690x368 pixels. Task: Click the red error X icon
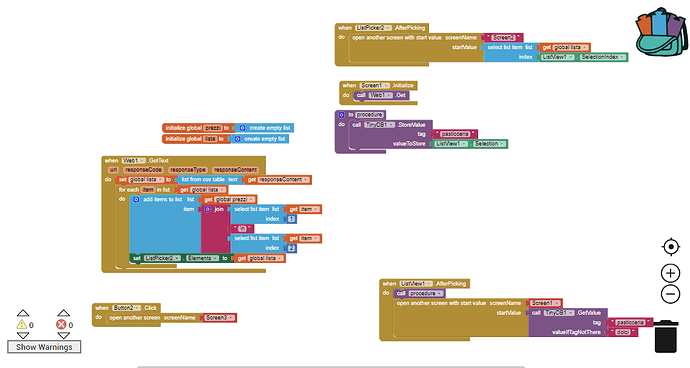tap(61, 325)
